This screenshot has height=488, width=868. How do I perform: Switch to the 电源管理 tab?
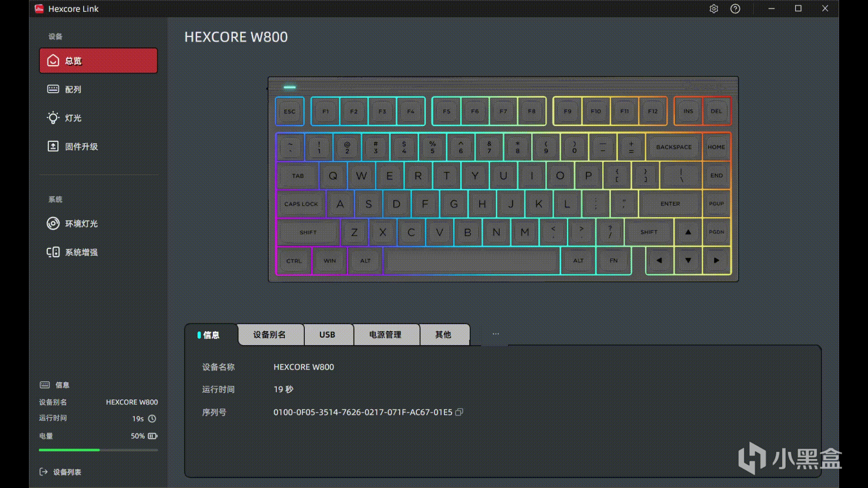[386, 335]
